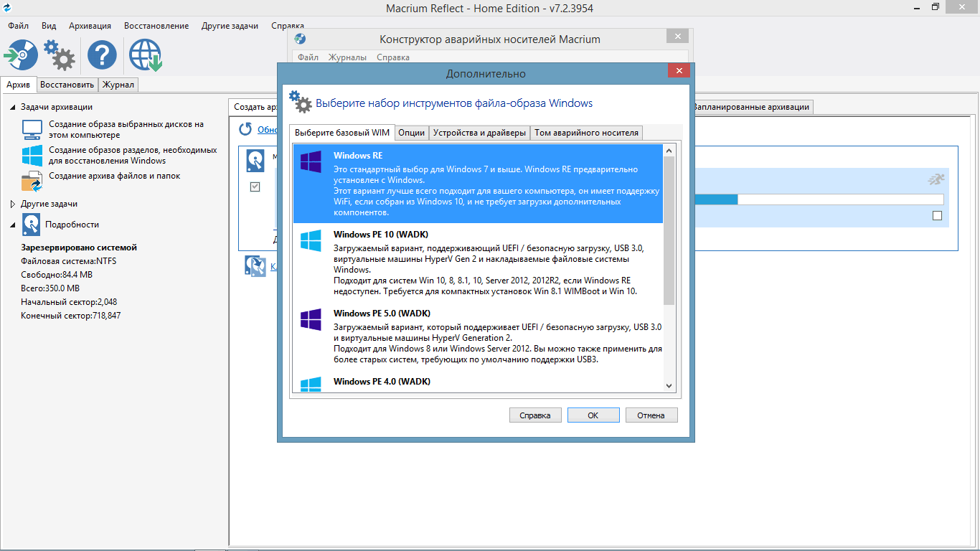
Task: Tick the empty checkbox beside partition bar
Action: coord(937,216)
